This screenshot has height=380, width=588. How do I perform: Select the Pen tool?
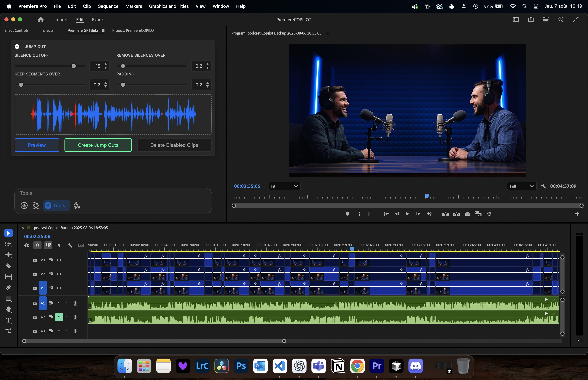(x=8, y=287)
